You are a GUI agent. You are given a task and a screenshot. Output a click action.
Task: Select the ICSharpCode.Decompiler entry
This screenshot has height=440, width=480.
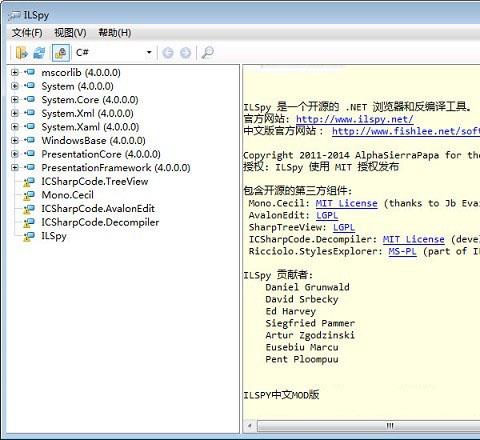click(x=100, y=222)
